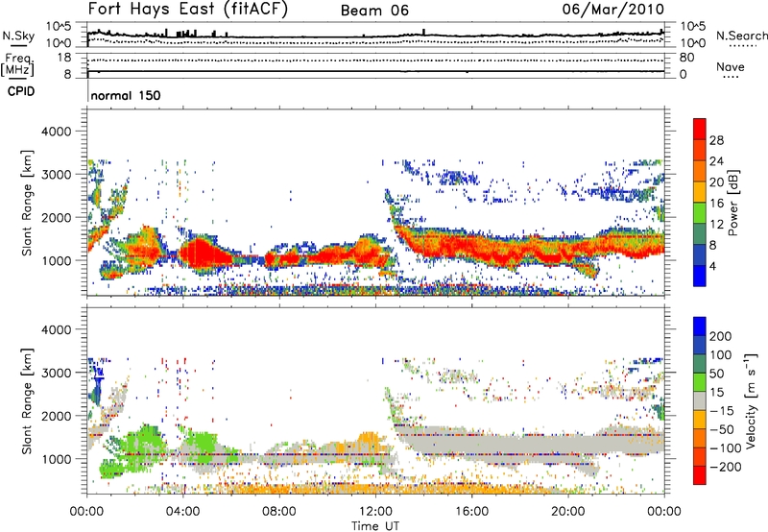
Task: Click the '80' Nave axis tick label
Action: click(x=686, y=58)
